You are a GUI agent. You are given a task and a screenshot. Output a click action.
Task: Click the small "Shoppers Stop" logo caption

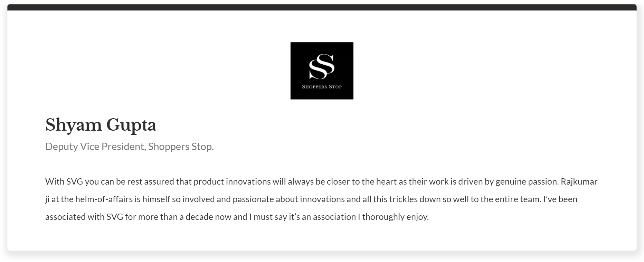tap(322, 87)
